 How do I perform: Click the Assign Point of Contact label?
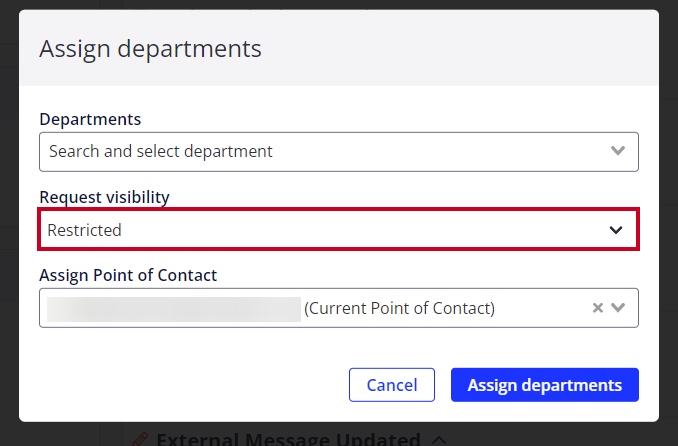[x=128, y=275]
